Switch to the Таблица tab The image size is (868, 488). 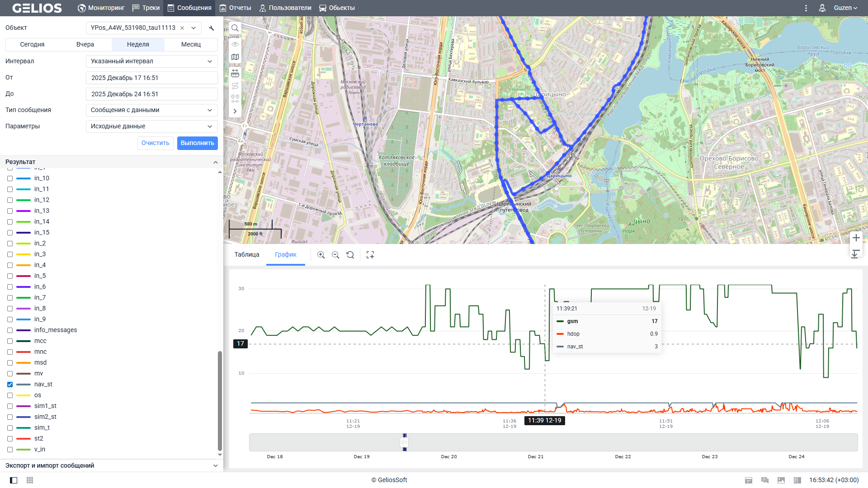(247, 255)
